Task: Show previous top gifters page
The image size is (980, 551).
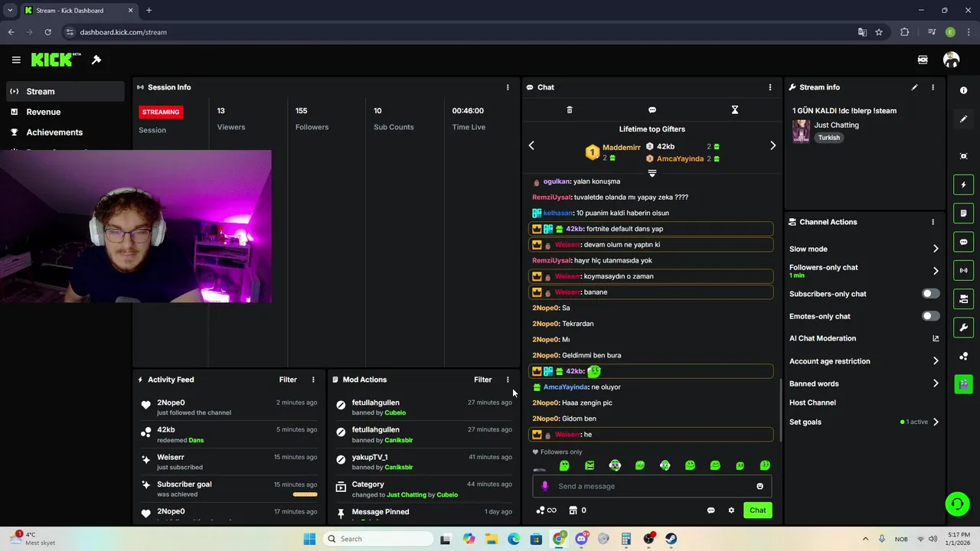Action: tap(531, 145)
